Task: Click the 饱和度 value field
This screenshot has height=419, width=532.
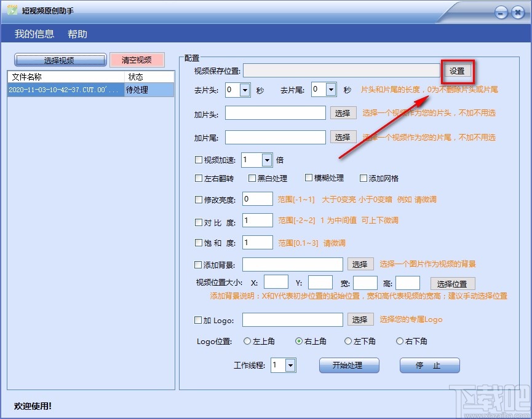Action: point(258,243)
